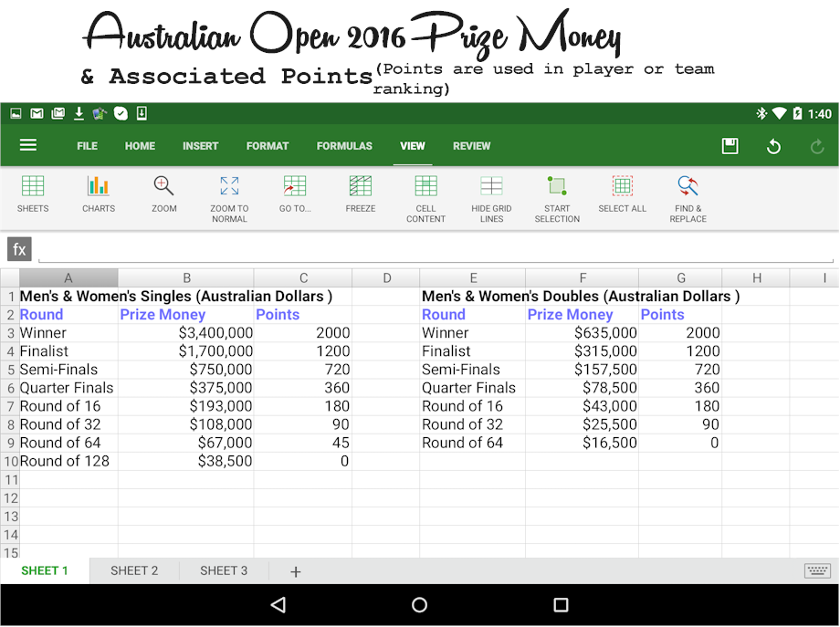This screenshot has width=840, height=627.
Task: Add a new sheet with plus icon
Action: click(295, 571)
